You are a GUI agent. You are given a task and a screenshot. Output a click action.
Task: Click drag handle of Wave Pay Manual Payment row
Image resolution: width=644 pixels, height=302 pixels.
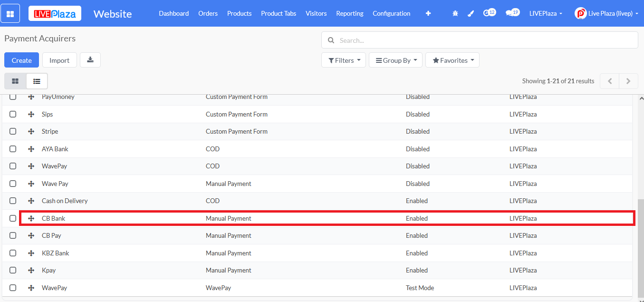tap(31, 184)
